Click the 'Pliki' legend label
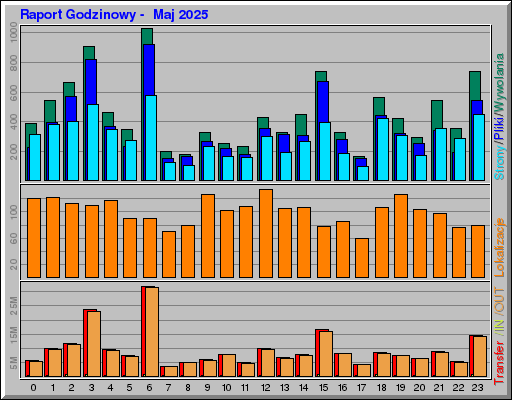 pos(499,128)
